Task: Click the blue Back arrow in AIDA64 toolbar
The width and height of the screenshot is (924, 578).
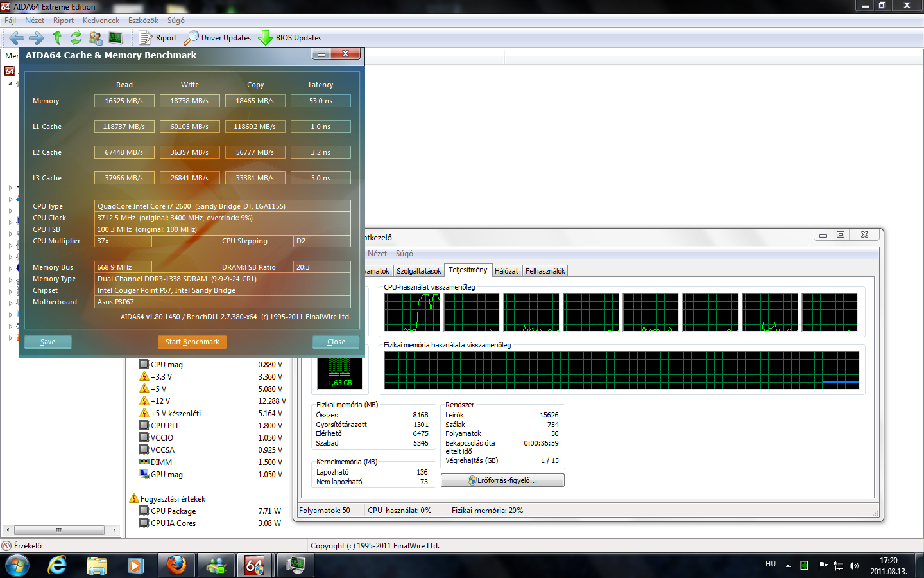Action: point(17,38)
